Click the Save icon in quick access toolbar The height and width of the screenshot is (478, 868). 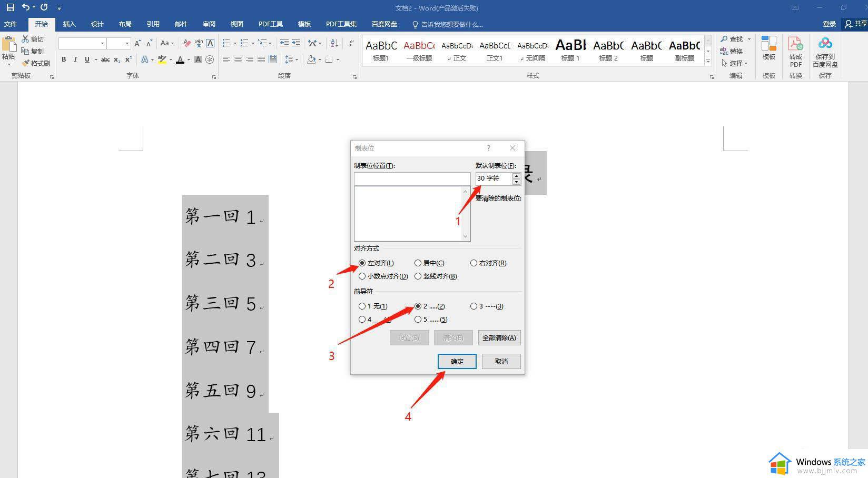click(10, 7)
